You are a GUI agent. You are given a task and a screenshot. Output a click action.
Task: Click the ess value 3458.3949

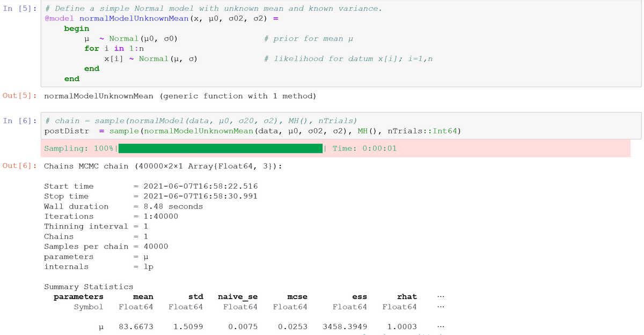[x=345, y=326]
